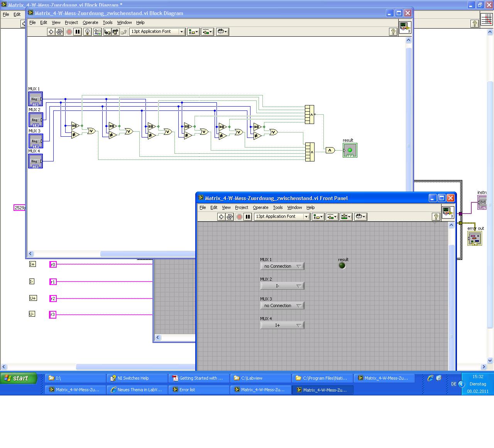The image size is (494, 448).
Task: Click the VI icon pane in the Block Diagram window
Action: [x=405, y=27]
